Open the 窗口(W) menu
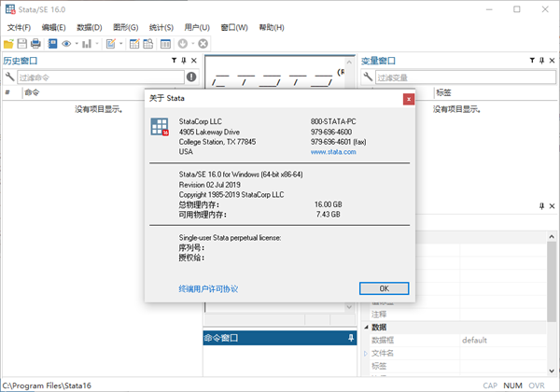The image size is (560, 392). pos(234,27)
